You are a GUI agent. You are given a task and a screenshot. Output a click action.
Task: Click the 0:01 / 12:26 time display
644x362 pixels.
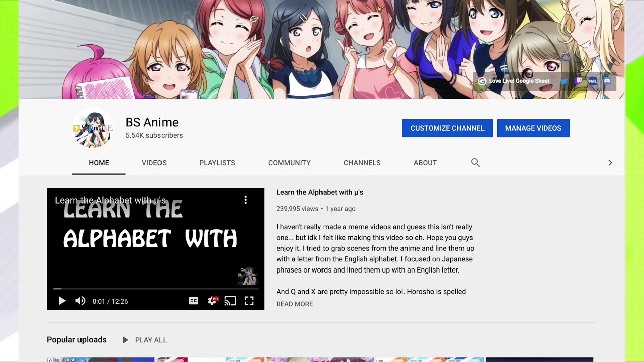point(110,301)
